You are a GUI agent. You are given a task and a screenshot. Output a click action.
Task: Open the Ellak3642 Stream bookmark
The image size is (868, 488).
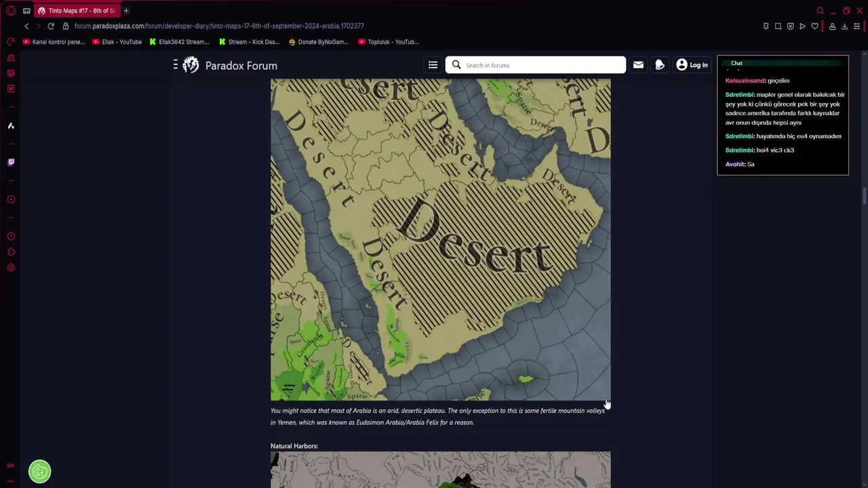(x=179, y=42)
